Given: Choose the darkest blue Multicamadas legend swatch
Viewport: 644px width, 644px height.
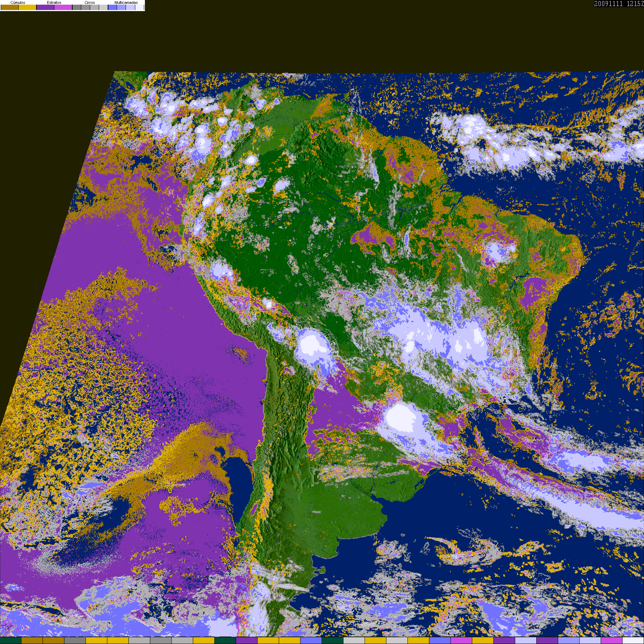Looking at the screenshot, I should pos(112,7).
